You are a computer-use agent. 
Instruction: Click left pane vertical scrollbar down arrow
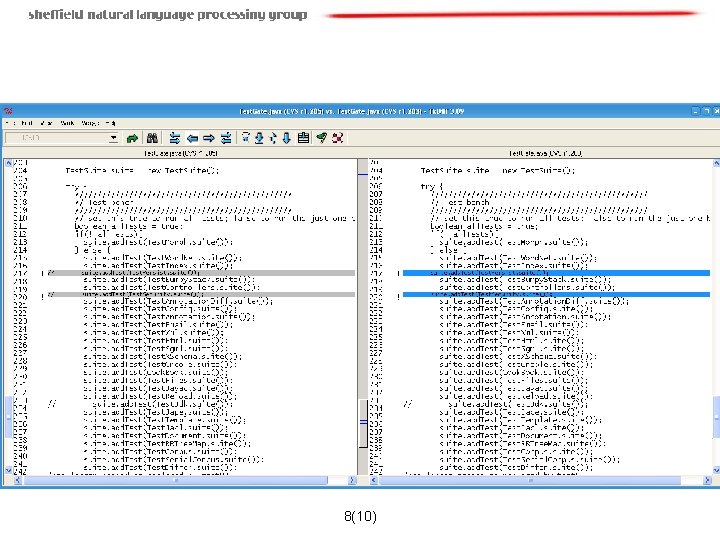tap(8, 470)
